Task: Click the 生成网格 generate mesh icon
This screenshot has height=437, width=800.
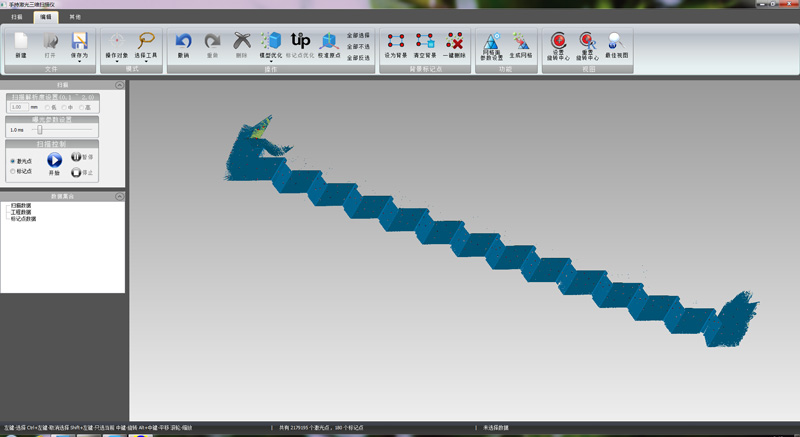Action: pos(521,42)
